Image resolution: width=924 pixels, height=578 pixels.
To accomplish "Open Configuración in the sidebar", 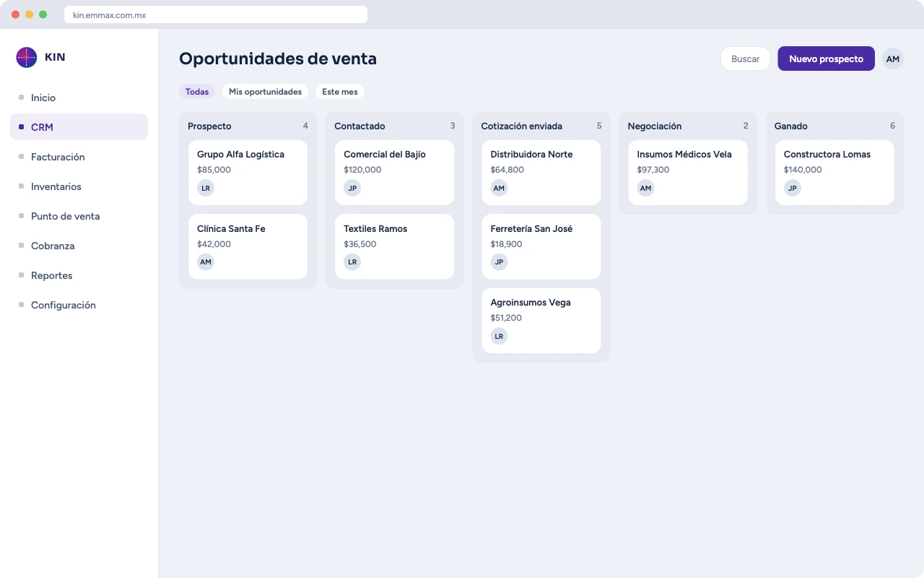I will [x=79, y=305].
